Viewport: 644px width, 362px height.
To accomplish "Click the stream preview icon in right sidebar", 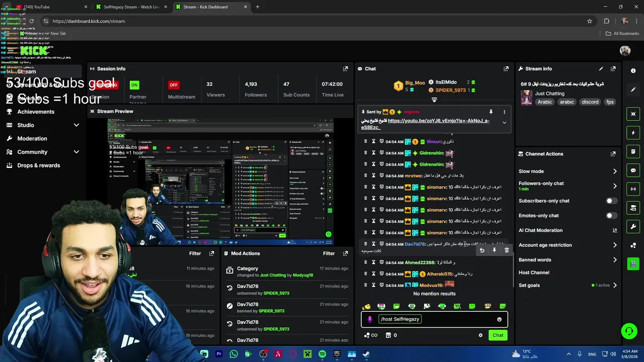I will [633, 114].
